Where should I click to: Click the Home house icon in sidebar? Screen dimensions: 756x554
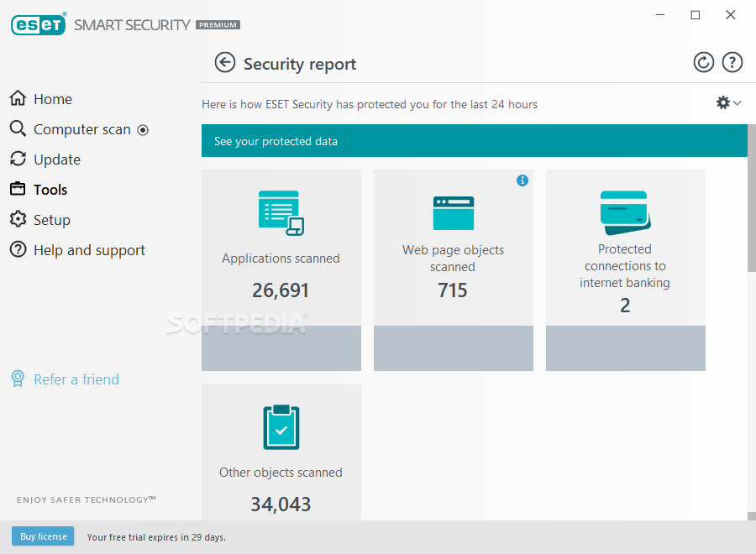coord(18,98)
